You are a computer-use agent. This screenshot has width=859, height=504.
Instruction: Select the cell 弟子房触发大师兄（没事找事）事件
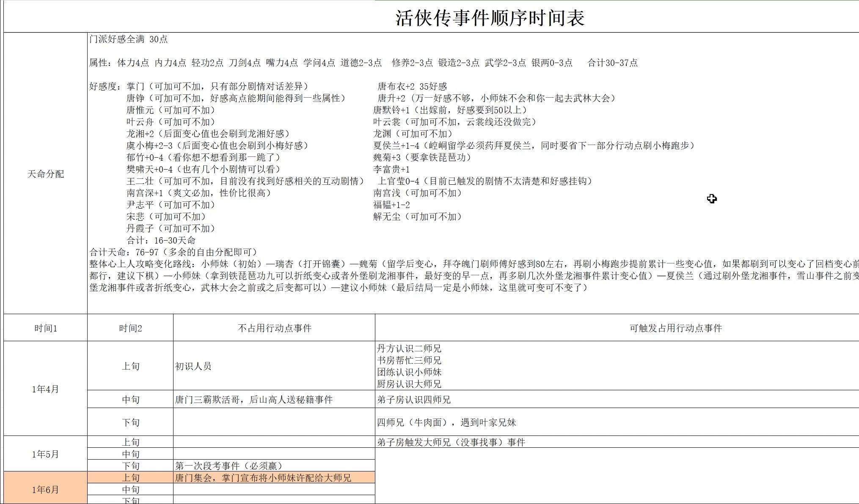point(617,442)
